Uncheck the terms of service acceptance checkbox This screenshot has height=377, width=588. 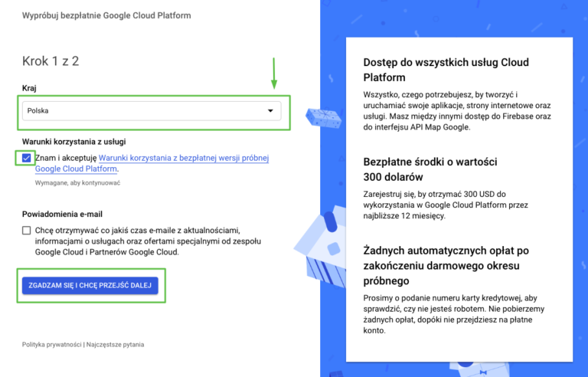coord(27,158)
